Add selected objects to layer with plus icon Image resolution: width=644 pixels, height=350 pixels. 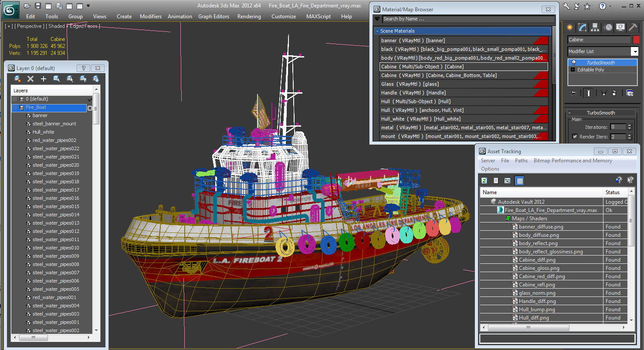pyautogui.click(x=44, y=79)
